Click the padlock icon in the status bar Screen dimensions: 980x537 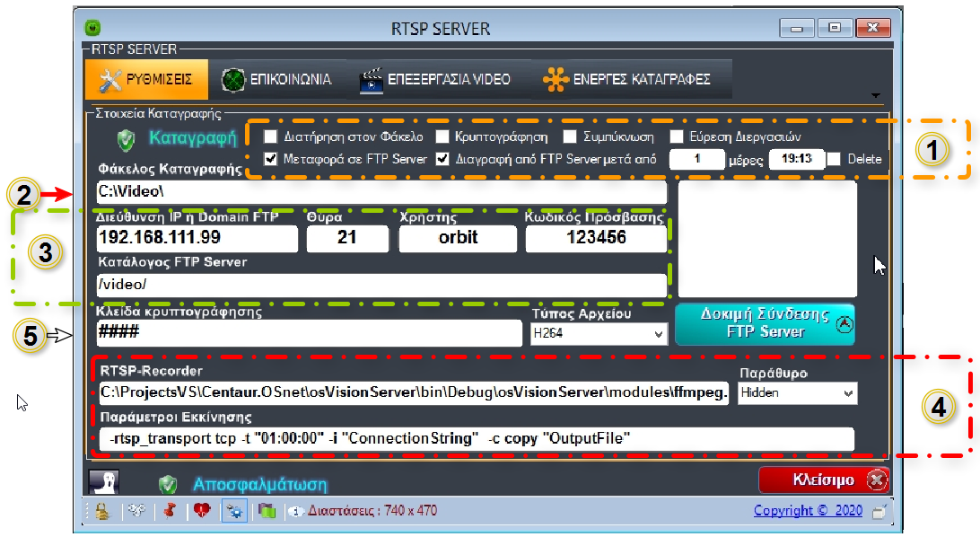click(102, 511)
